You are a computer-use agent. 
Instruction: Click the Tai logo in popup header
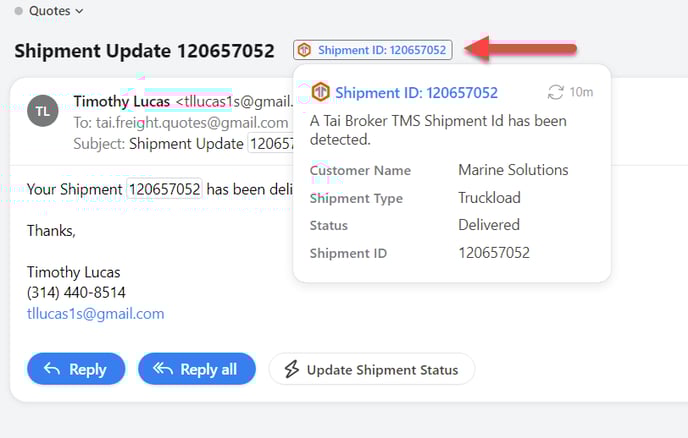coord(320,92)
